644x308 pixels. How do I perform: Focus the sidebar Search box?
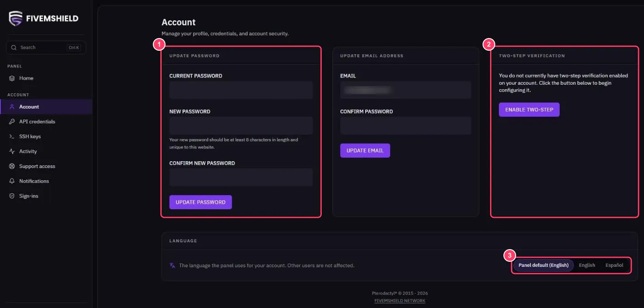(46, 48)
